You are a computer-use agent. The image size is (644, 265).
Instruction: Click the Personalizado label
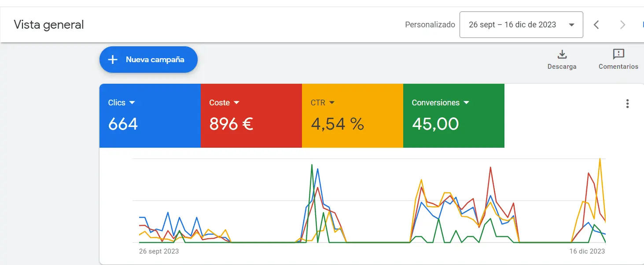pos(430,25)
